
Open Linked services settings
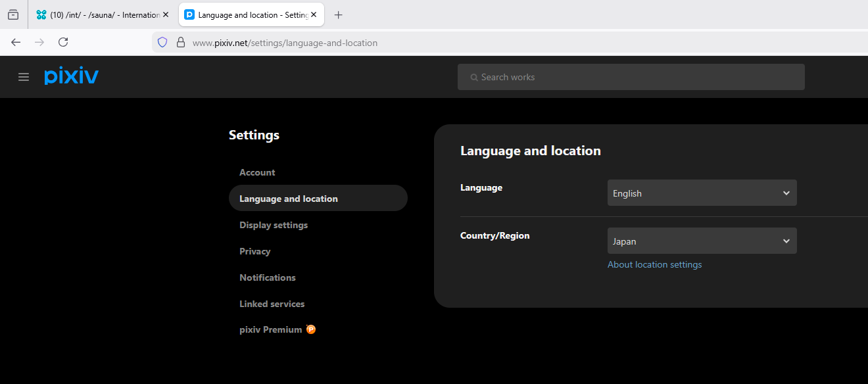coord(272,304)
